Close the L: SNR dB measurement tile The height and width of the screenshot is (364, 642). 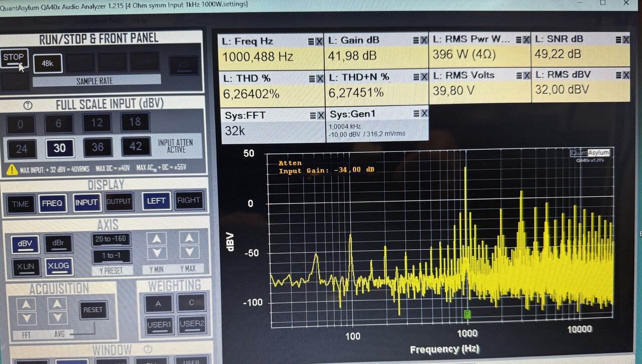[625, 40]
